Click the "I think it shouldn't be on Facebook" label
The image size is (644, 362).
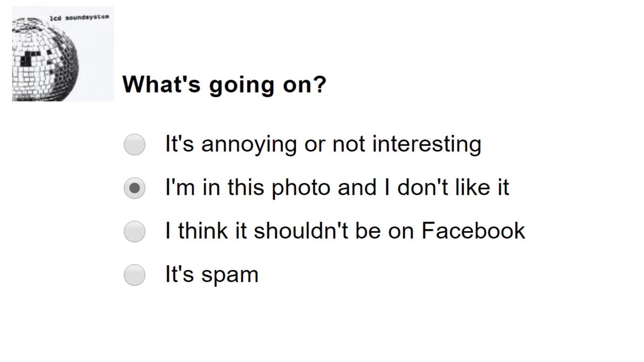click(345, 231)
